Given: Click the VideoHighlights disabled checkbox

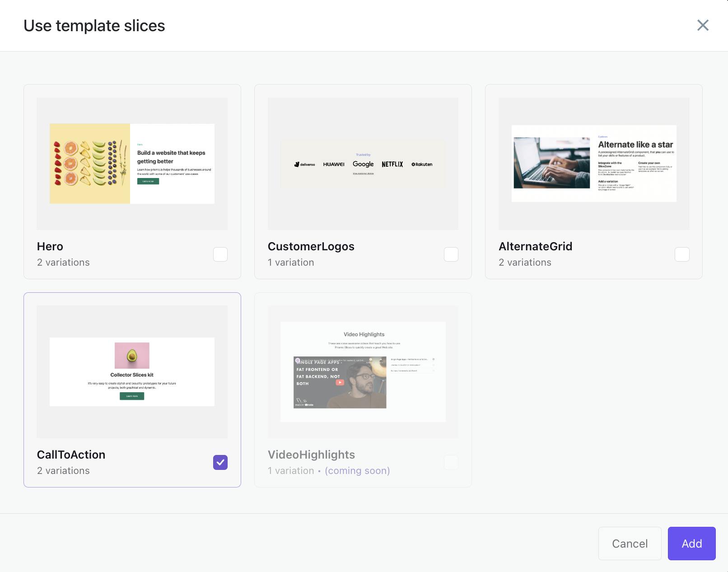Looking at the screenshot, I should point(451,462).
